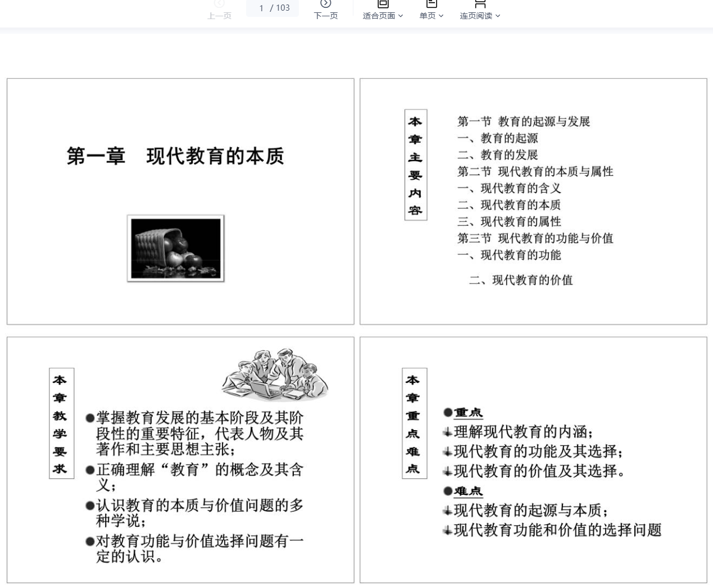The height and width of the screenshot is (588, 713).
Task: Click the next page arrow icon
Action: [x=325, y=4]
